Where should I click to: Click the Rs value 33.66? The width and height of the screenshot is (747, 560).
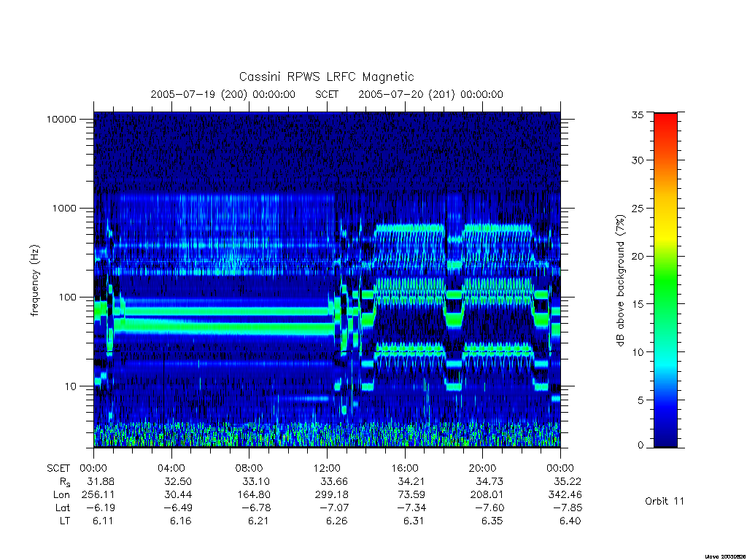pyautogui.click(x=334, y=481)
